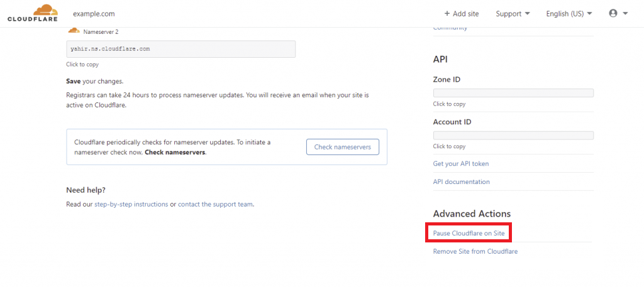Click the Zone ID field to copy
The image size is (644, 287).
pos(513,93)
